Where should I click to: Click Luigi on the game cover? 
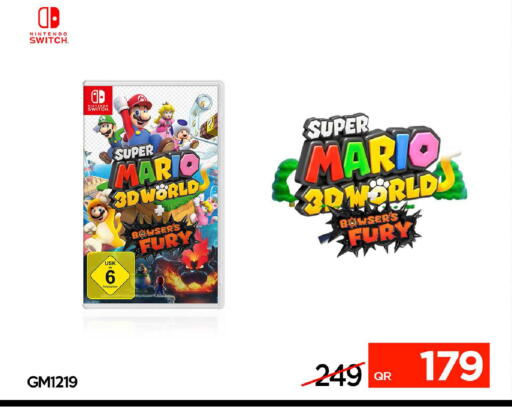pos(106,130)
